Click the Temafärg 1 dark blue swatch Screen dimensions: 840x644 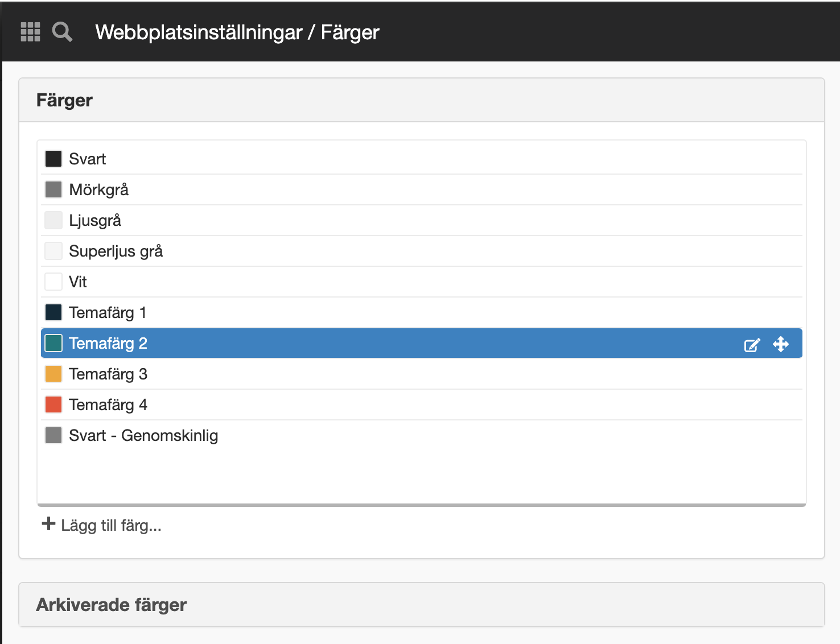[x=53, y=312]
